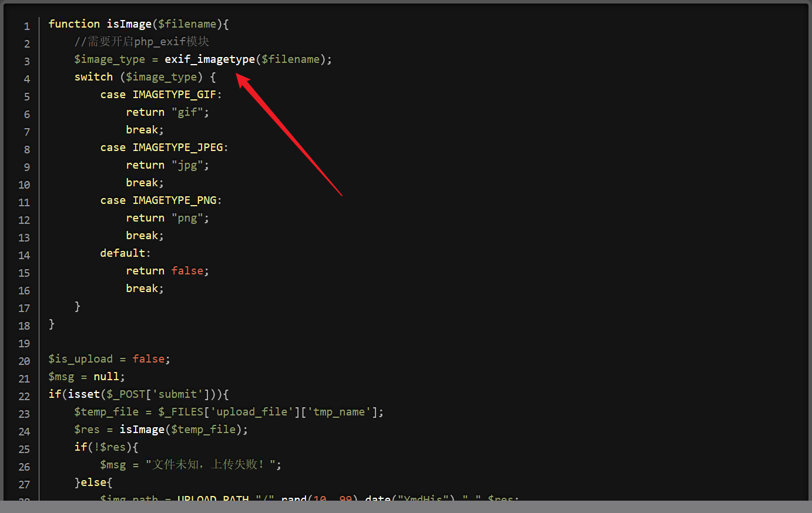Click the $filename parameter on line 1
The width and height of the screenshot is (812, 513).
click(187, 24)
